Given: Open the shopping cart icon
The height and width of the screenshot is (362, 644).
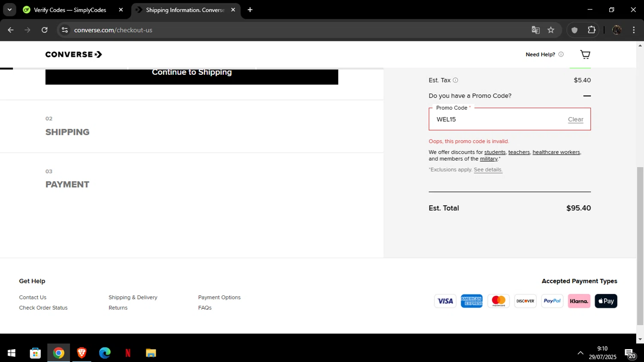Looking at the screenshot, I should [x=585, y=55].
